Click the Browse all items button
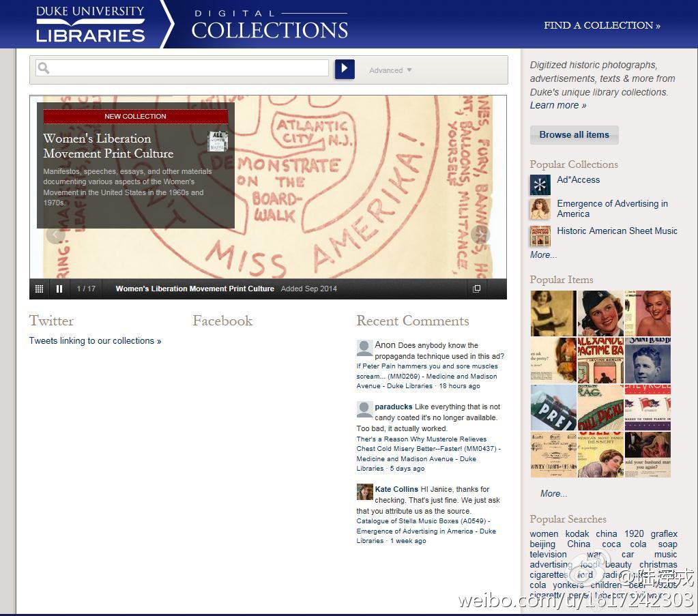This screenshot has height=616, width=698. pyautogui.click(x=575, y=135)
